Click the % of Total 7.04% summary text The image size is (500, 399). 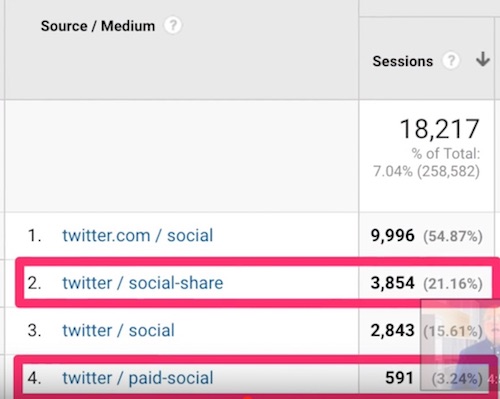tap(426, 163)
